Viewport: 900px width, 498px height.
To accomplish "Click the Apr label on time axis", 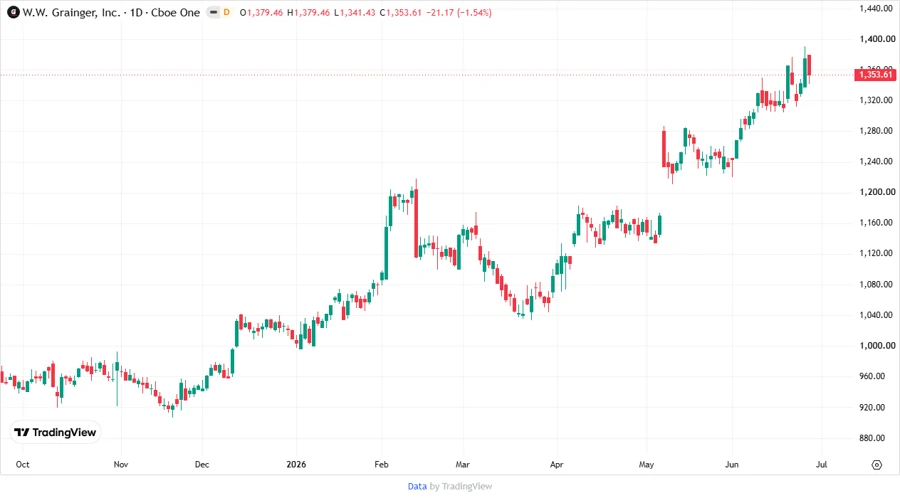I will point(557,465).
